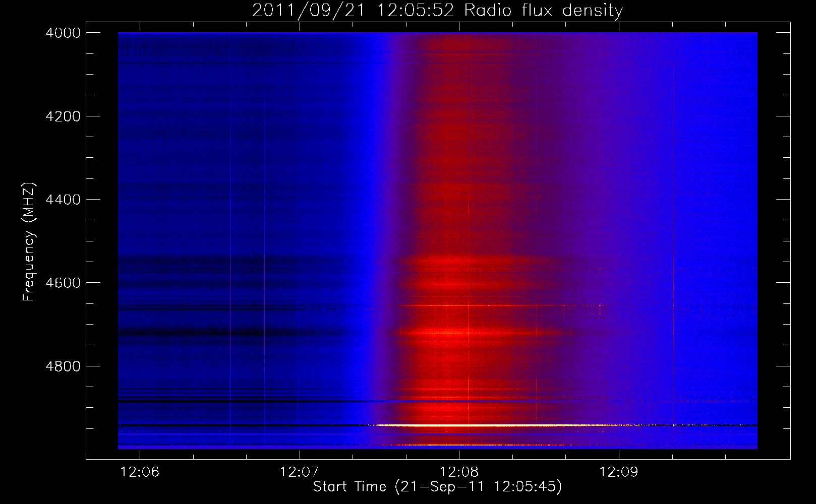Click the "Frequency (MHZ)" axis title
The image size is (816, 504).
point(29,241)
